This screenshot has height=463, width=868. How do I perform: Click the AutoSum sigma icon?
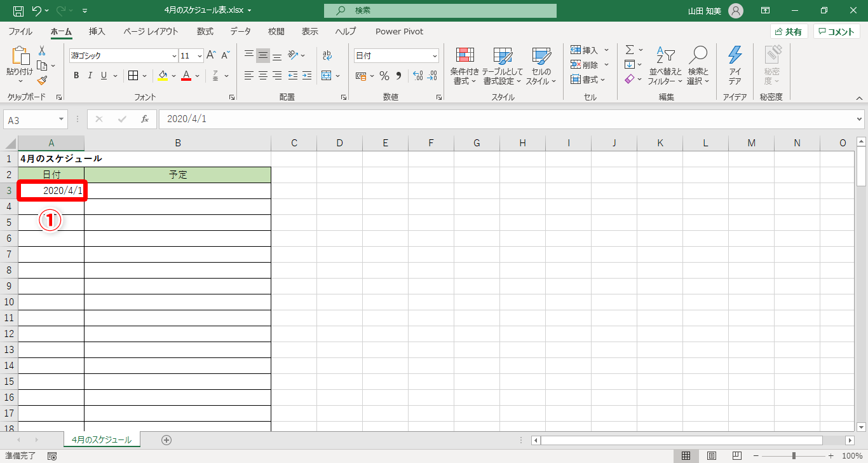[630, 50]
